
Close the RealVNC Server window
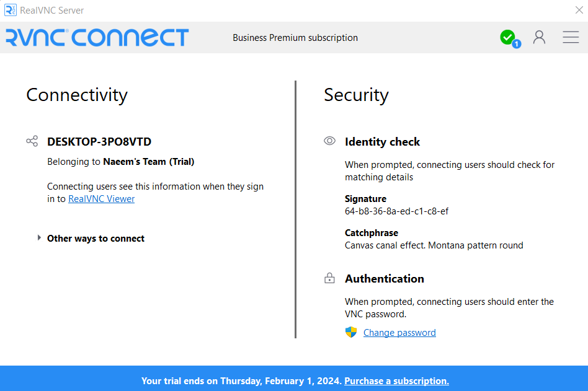point(579,10)
